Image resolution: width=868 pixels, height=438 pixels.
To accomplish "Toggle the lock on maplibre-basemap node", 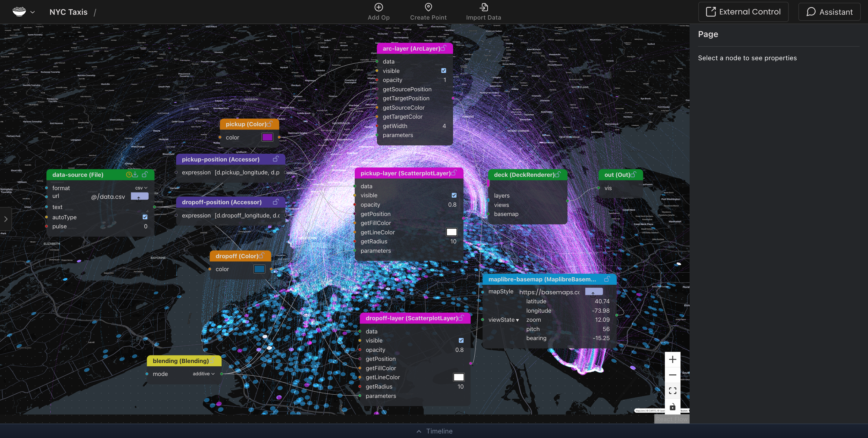I will (607, 279).
